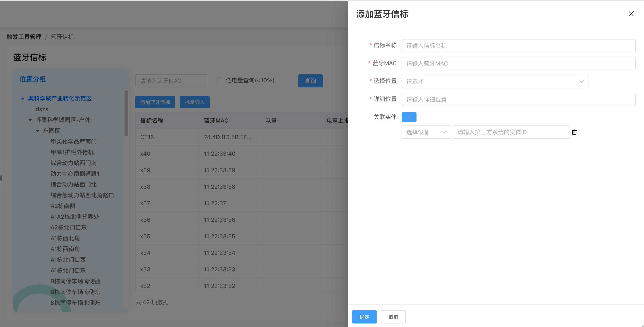Click the 添加蓝牙信标 button
This screenshot has height=327, width=644.
[155, 102]
